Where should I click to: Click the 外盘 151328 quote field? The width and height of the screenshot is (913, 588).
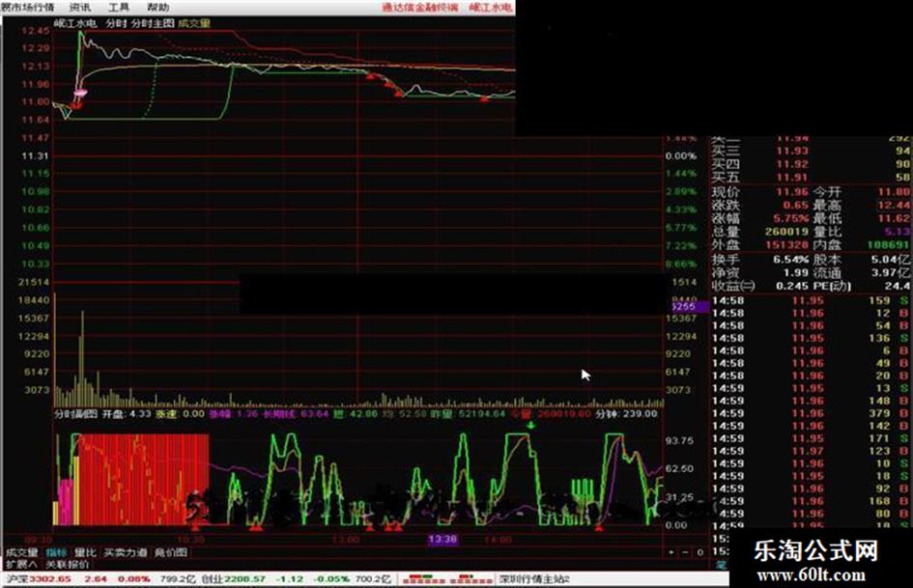click(759, 245)
